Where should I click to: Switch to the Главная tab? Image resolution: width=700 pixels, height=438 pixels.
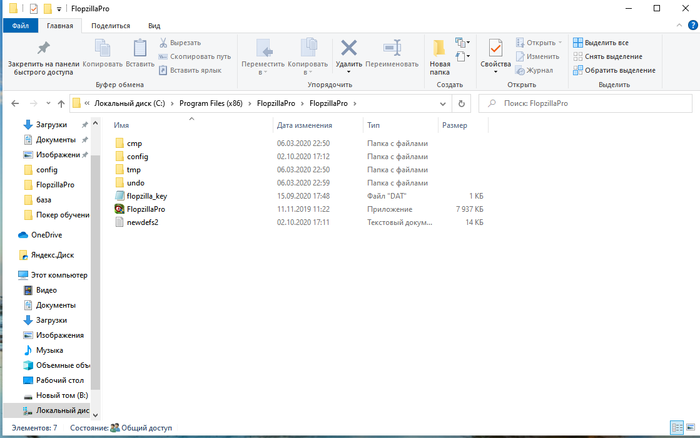tap(60, 26)
